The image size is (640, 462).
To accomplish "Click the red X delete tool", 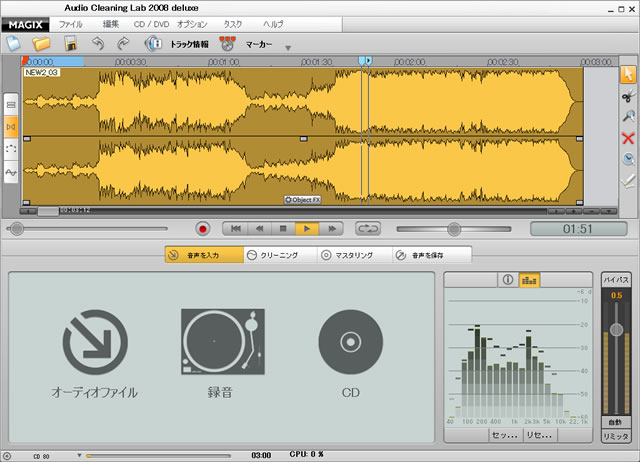I will [x=627, y=138].
